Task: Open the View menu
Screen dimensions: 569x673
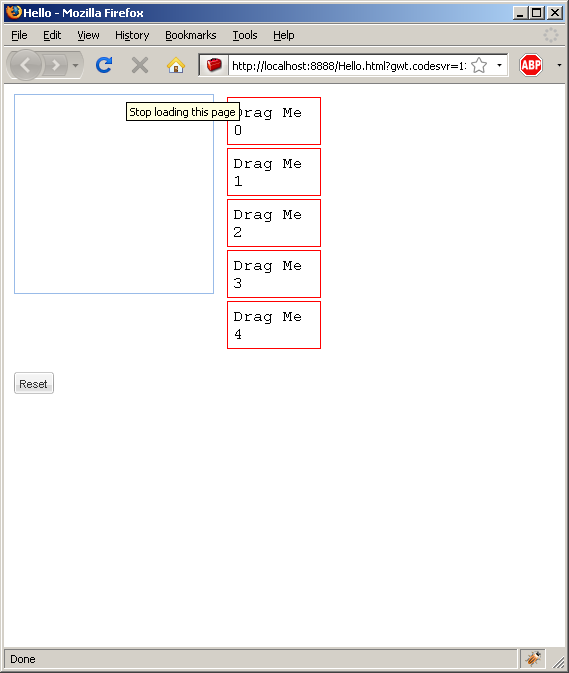Action: 88,35
